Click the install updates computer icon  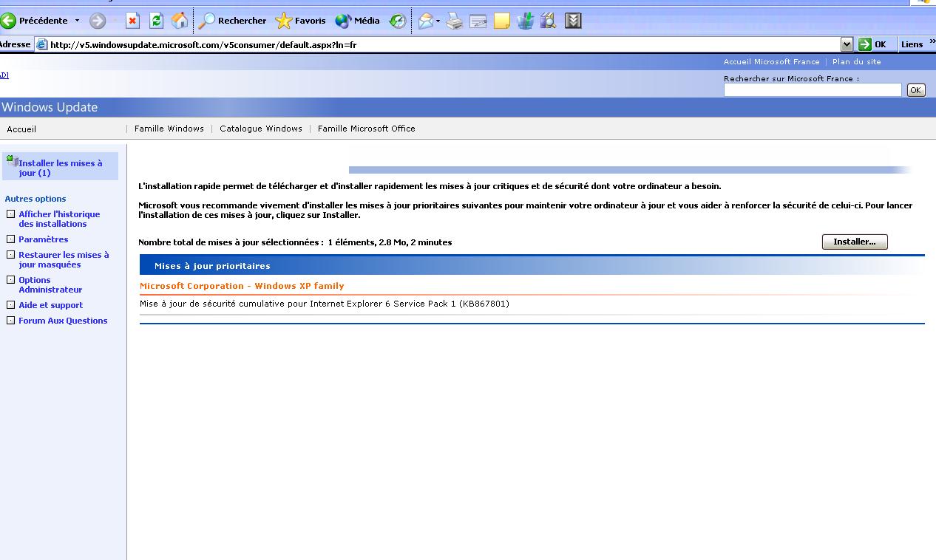tap(12, 160)
